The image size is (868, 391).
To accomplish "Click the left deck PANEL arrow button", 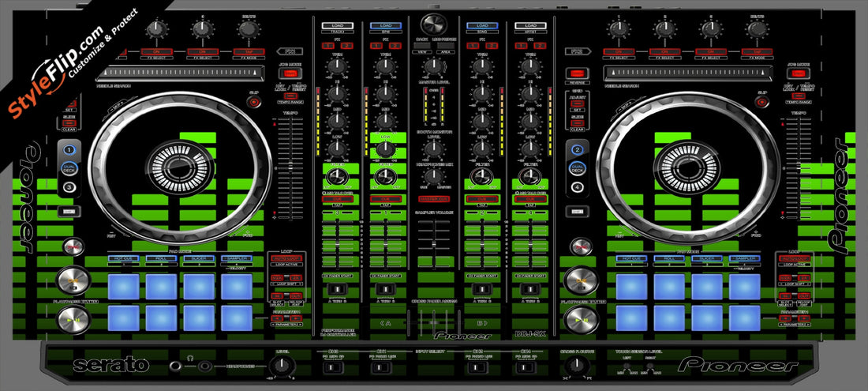I will (x=290, y=51).
